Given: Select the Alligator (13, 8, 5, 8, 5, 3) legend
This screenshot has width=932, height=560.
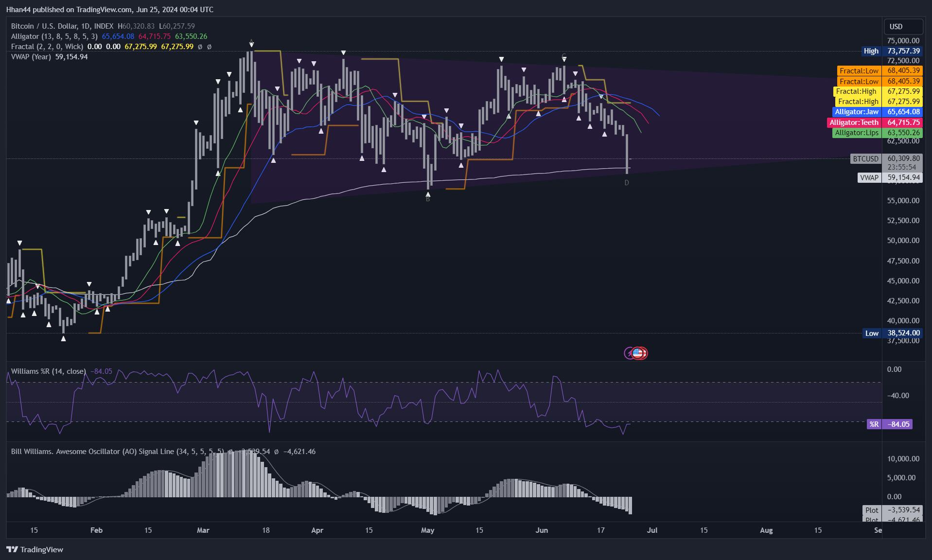Looking at the screenshot, I should (x=54, y=36).
